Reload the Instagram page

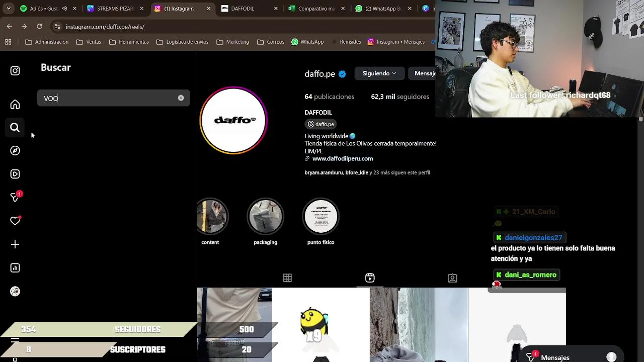click(39, 26)
